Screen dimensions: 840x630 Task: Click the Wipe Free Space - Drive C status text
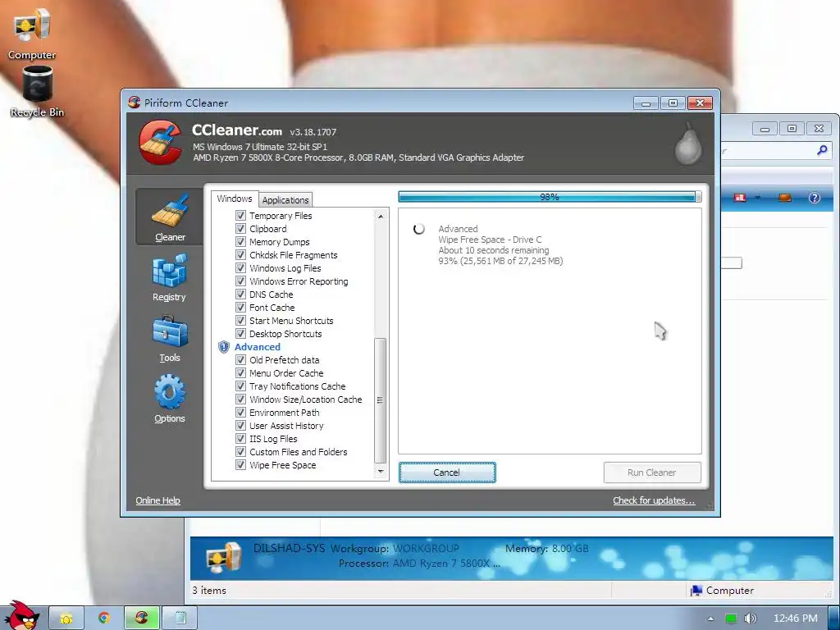[490, 240]
